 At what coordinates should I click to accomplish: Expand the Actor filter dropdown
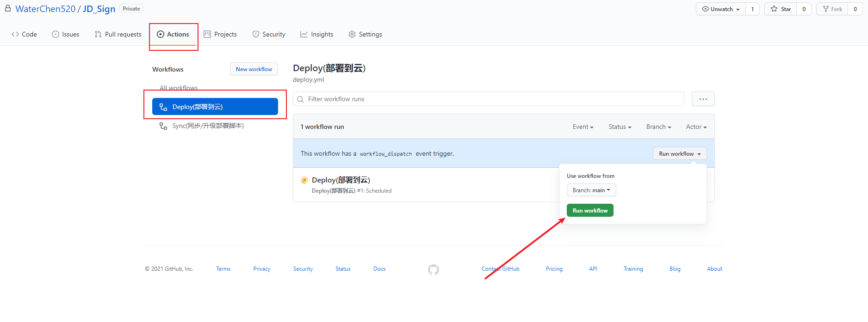pyautogui.click(x=696, y=127)
